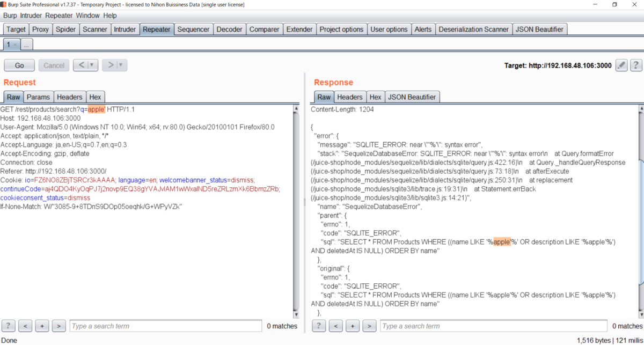Image resolution: width=644 pixels, height=345 pixels.
Task: Go forward in request history
Action: tap(110, 65)
